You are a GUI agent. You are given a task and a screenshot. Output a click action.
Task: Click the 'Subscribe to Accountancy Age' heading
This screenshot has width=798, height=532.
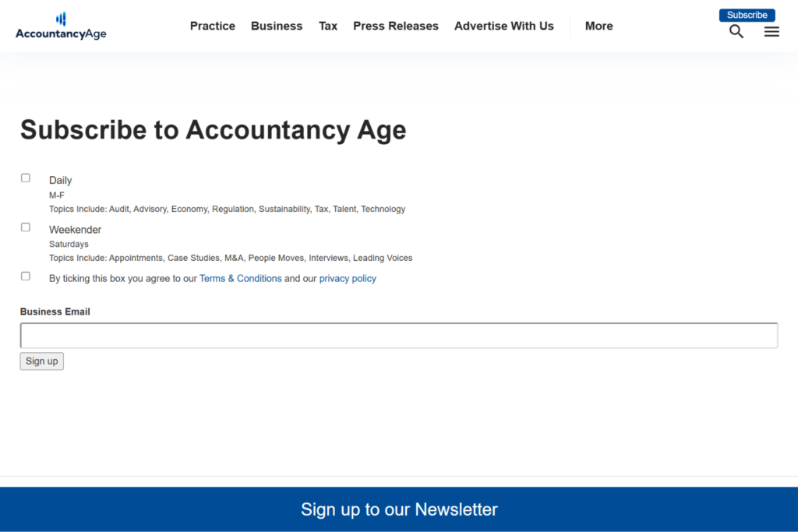click(214, 130)
